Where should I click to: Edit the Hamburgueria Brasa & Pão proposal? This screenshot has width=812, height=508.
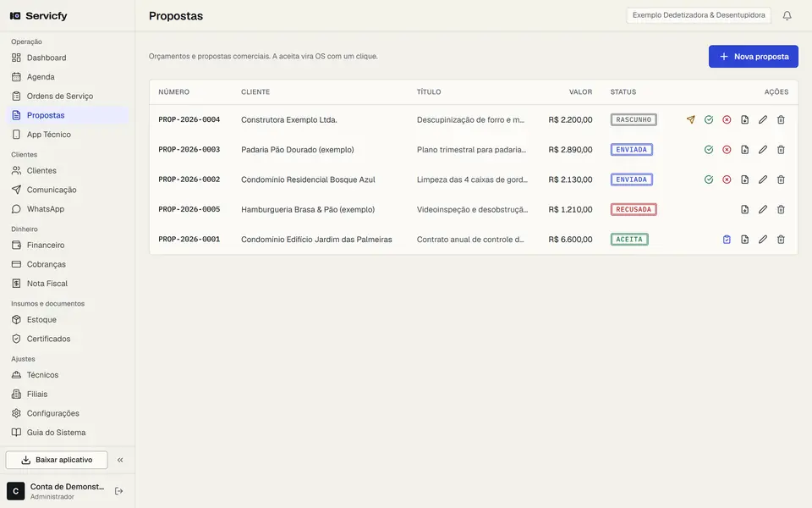click(763, 209)
